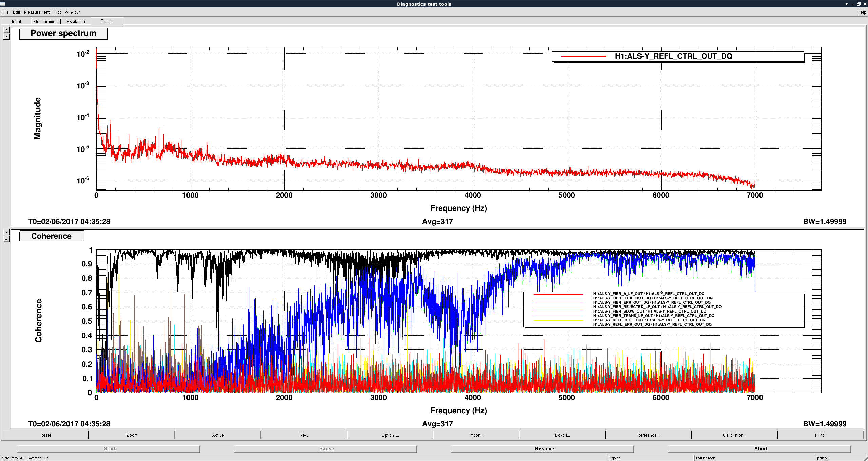Click BW=1.49999 under Power spectrum
This screenshot has height=461, width=868.
825,222
